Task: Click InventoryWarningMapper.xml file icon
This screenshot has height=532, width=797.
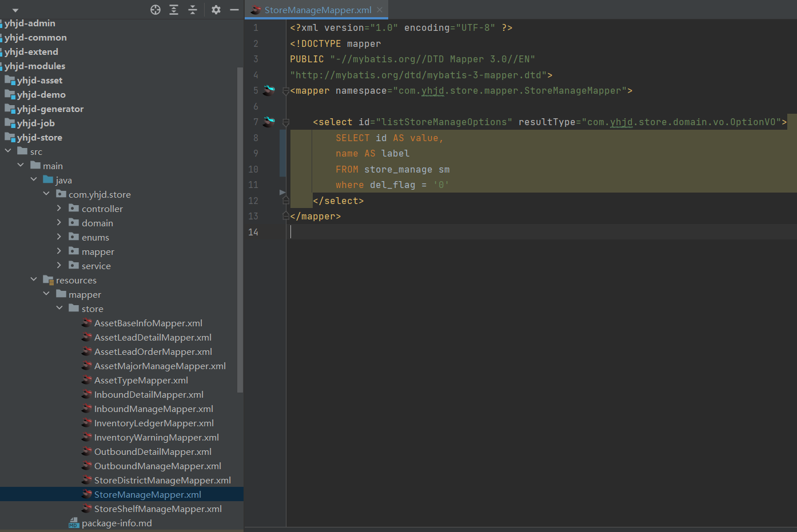Action: (x=87, y=437)
